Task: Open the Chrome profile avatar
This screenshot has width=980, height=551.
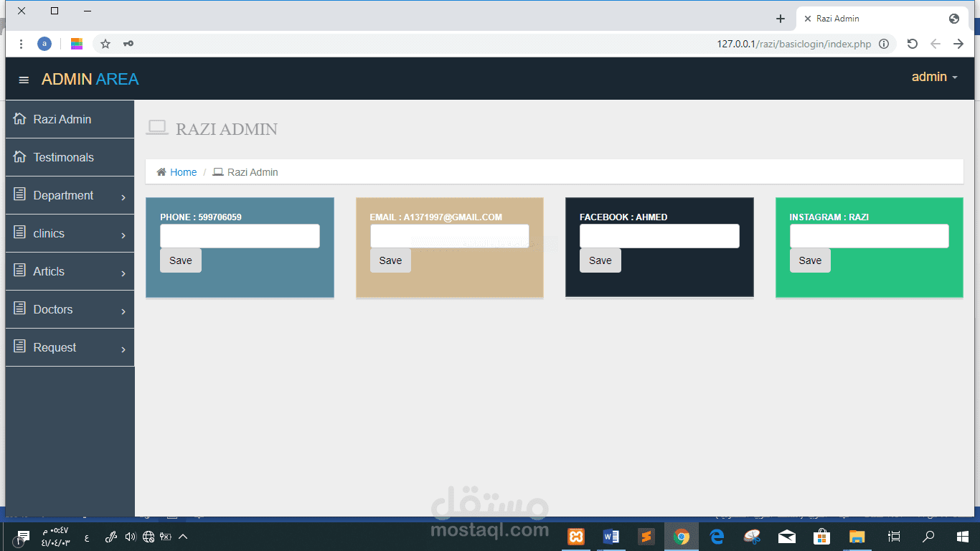Action: (44, 44)
